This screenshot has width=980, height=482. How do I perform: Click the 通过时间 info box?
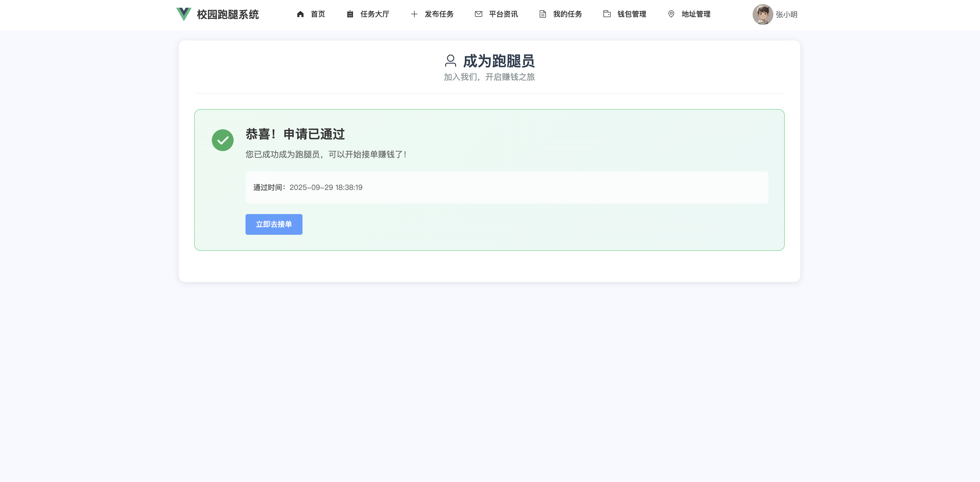click(507, 187)
